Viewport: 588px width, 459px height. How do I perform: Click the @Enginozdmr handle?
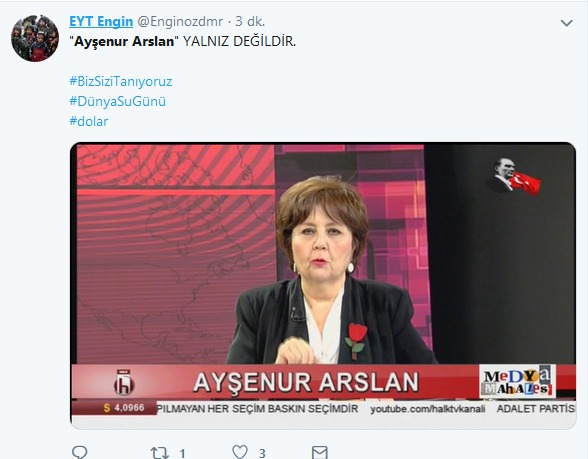click(x=180, y=22)
